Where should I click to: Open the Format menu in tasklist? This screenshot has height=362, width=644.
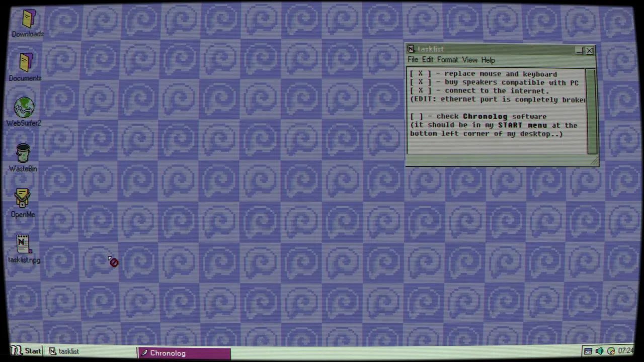click(x=447, y=60)
